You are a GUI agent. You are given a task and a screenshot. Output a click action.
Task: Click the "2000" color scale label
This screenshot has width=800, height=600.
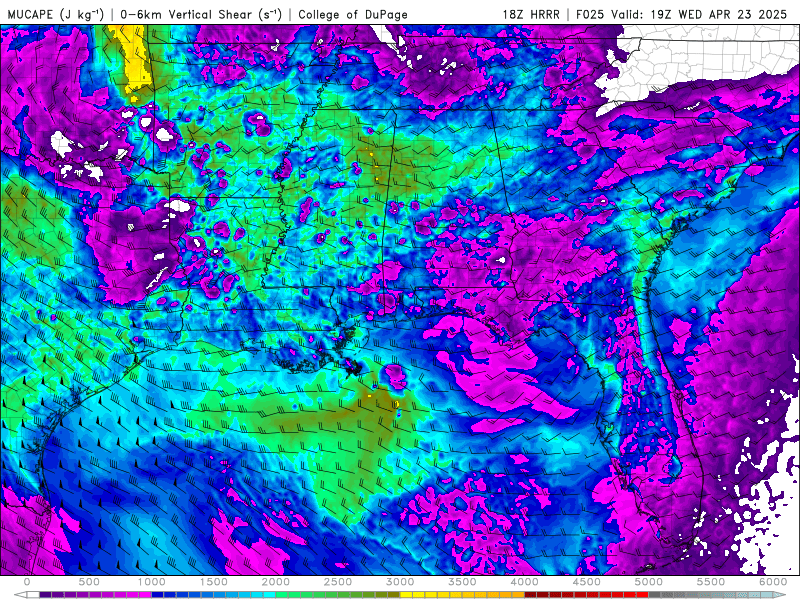click(x=276, y=582)
